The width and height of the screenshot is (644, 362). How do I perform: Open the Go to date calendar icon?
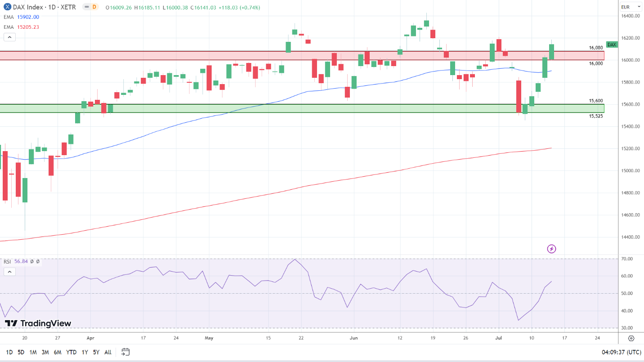(125, 352)
